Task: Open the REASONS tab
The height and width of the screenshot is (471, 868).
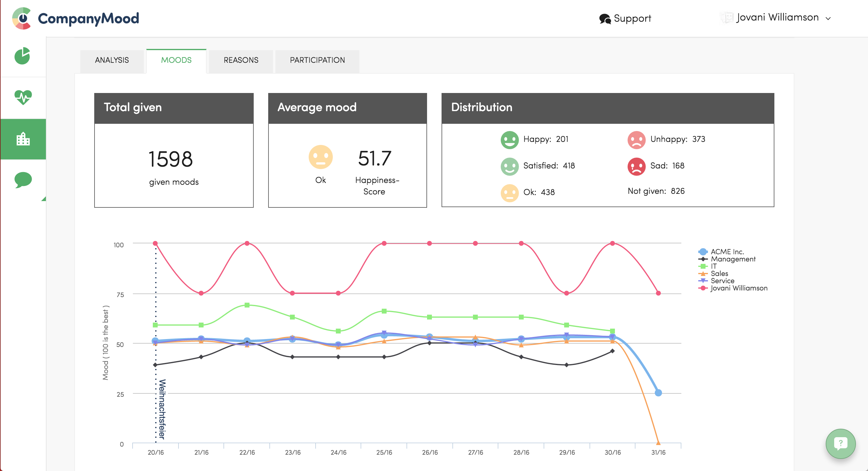Action: click(241, 60)
